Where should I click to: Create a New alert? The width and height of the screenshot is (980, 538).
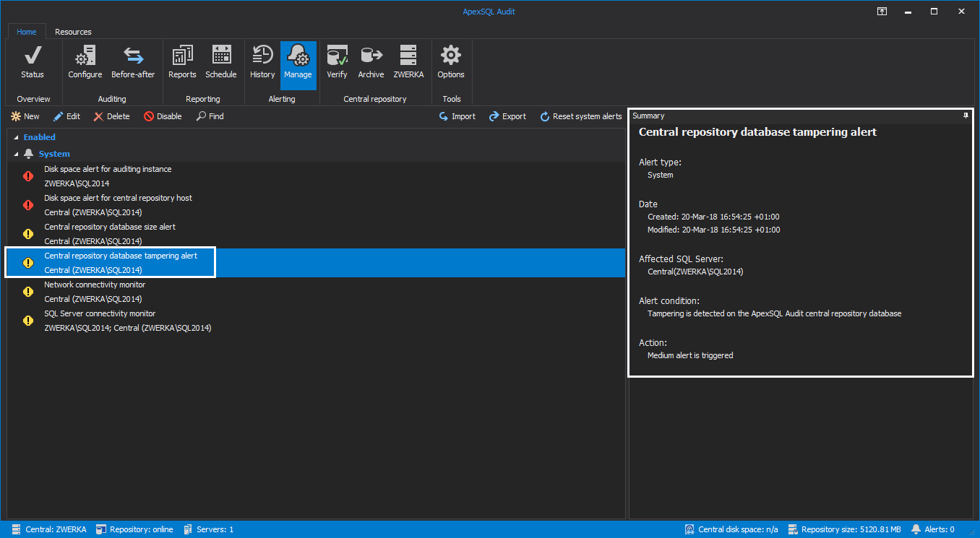(25, 116)
